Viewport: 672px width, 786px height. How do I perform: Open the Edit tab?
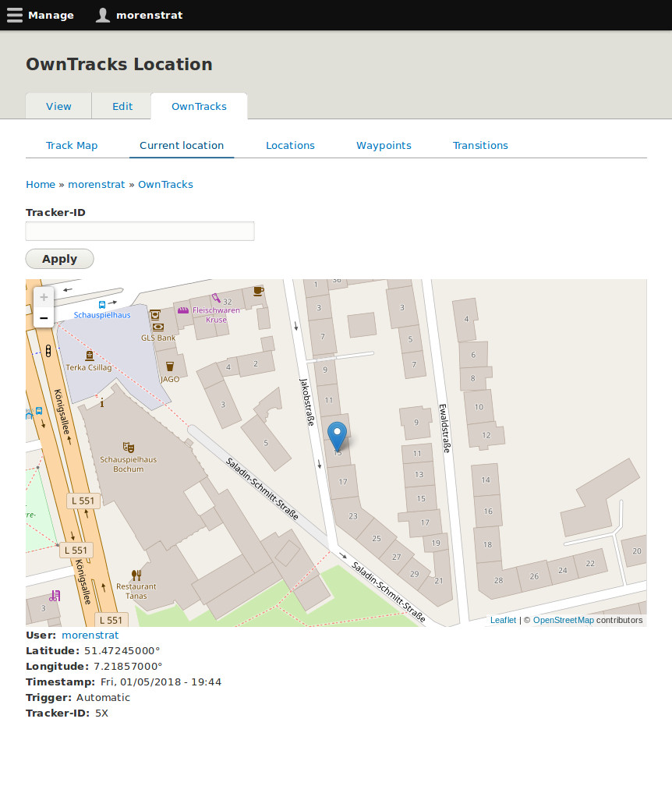122,106
